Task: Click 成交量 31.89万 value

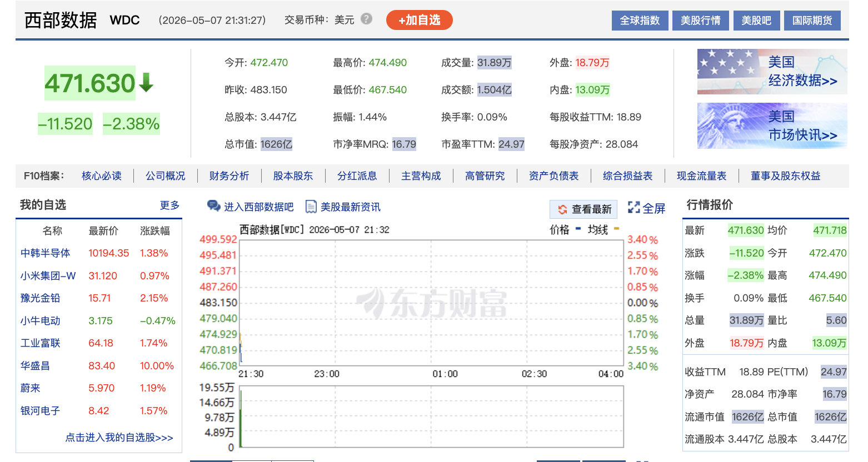Action: tap(494, 63)
